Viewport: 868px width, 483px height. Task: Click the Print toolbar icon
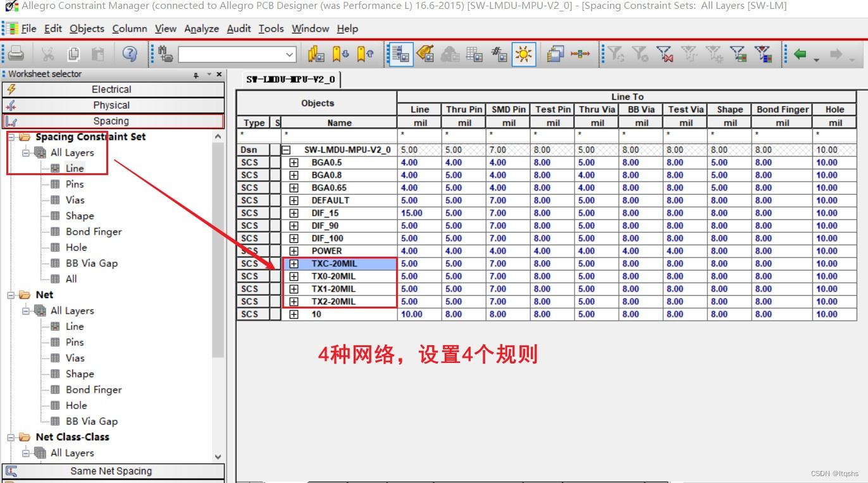pos(16,54)
